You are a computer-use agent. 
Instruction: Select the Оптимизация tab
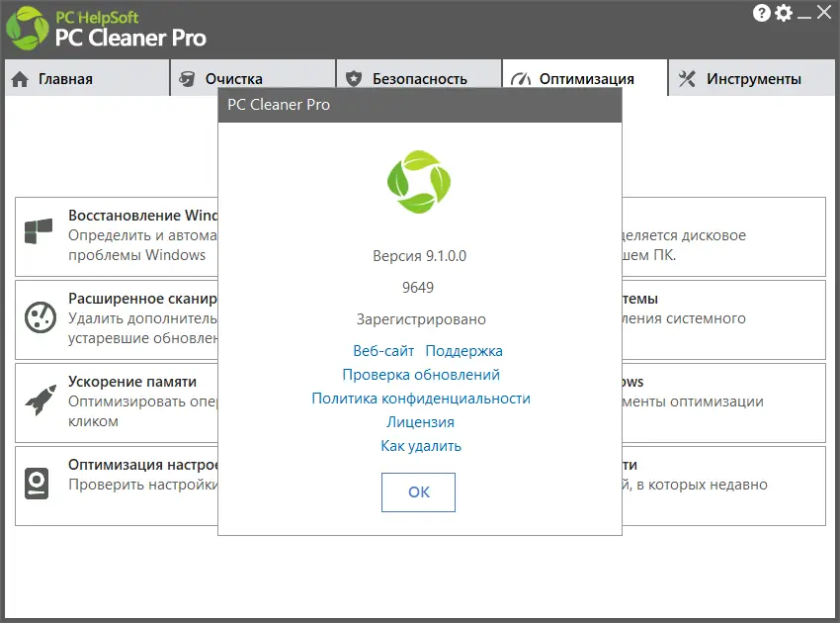coord(585,74)
